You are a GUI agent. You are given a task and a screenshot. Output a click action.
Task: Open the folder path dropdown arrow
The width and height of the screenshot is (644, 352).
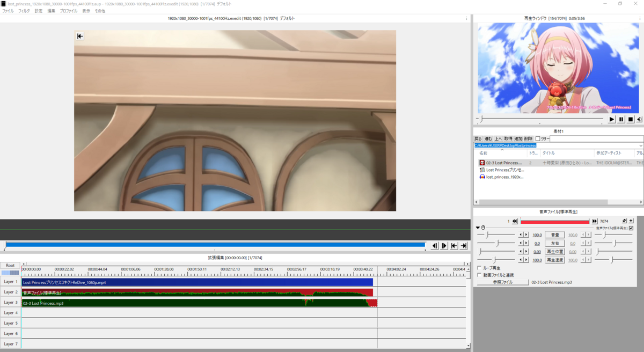641,145
